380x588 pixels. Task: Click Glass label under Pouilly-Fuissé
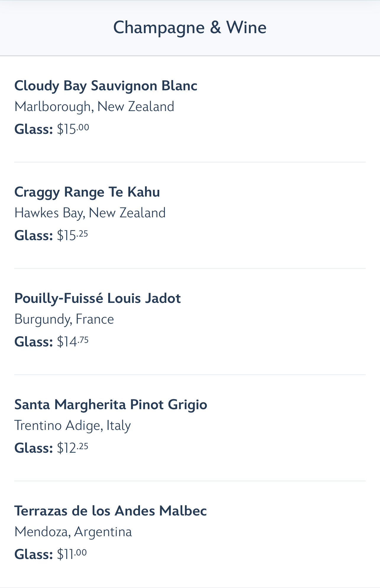pos(34,342)
